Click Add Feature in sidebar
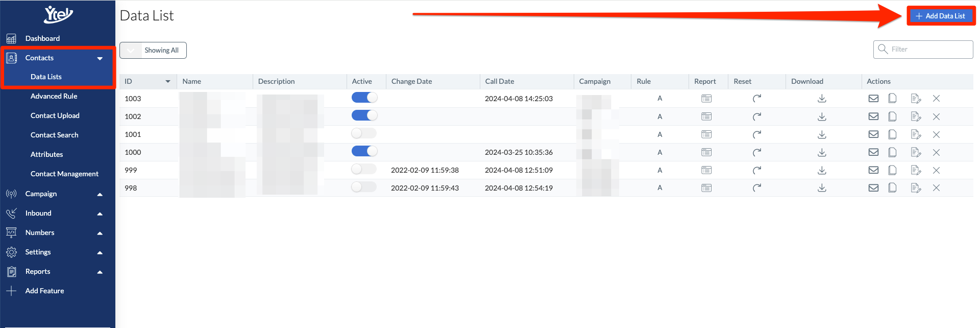 click(x=44, y=291)
